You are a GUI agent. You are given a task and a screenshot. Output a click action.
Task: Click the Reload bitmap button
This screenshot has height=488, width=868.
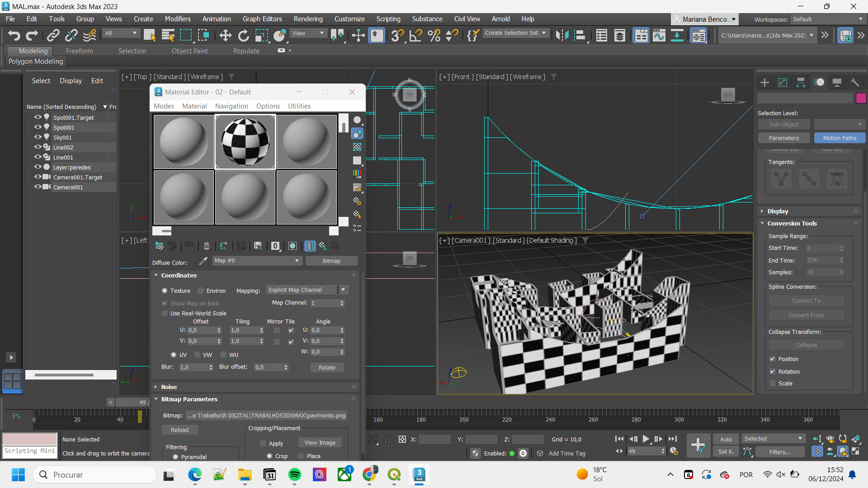(x=179, y=430)
